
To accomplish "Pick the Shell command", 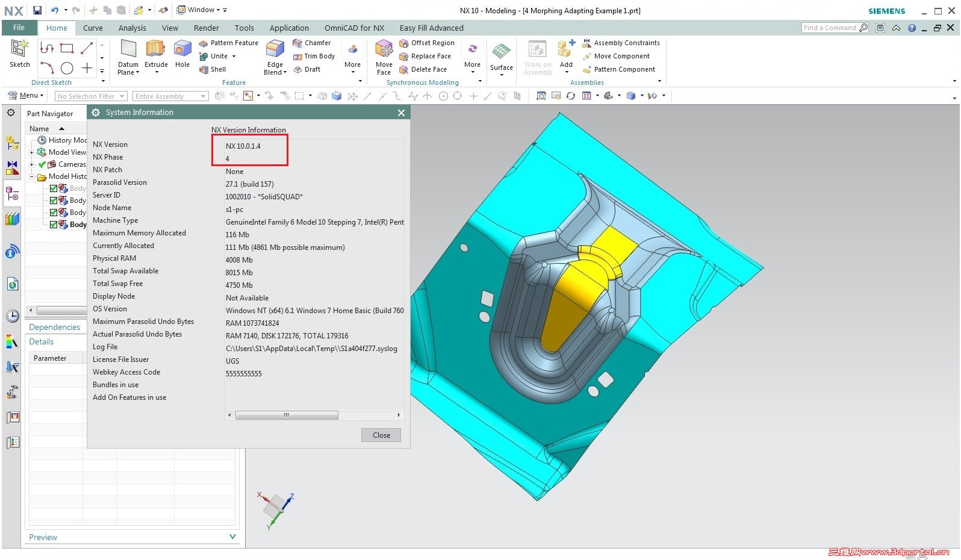I will click(x=213, y=69).
